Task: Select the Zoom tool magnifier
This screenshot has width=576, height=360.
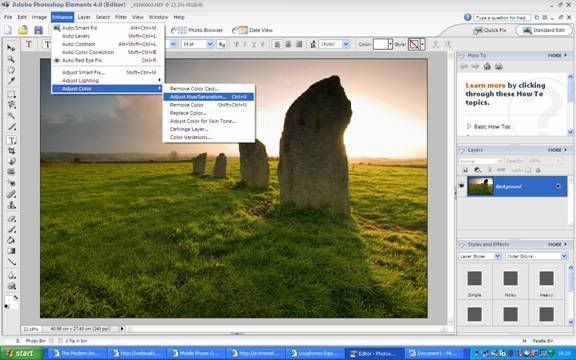Action: pyautogui.click(x=11, y=59)
